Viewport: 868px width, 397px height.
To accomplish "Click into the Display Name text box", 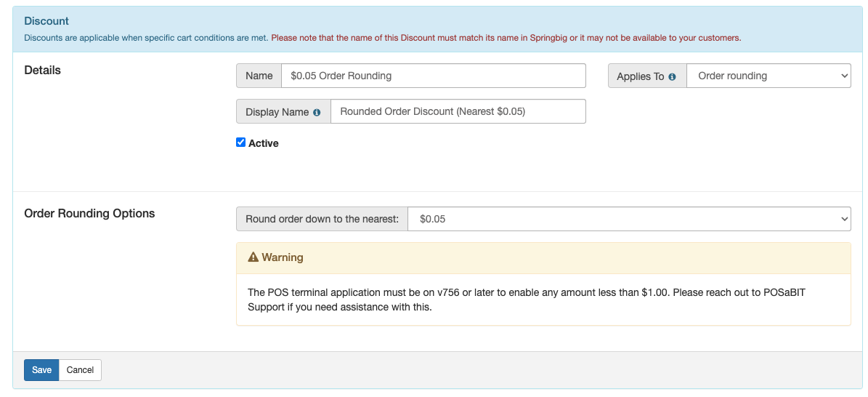I will point(458,112).
